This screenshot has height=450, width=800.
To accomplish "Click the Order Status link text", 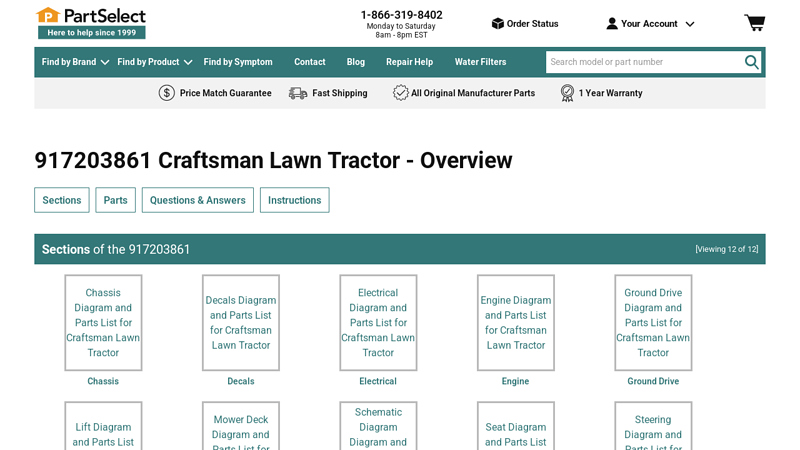I will click(x=532, y=23).
